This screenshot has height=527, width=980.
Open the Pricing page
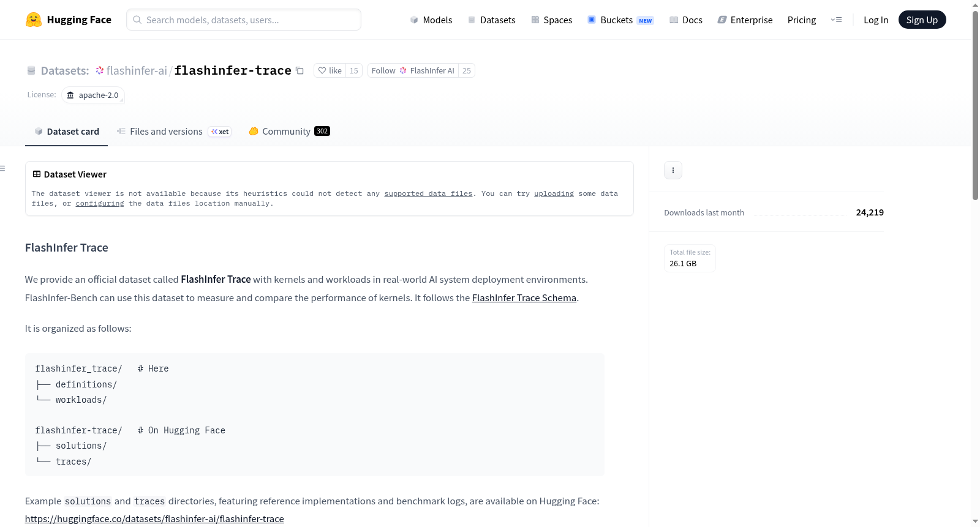click(x=802, y=20)
